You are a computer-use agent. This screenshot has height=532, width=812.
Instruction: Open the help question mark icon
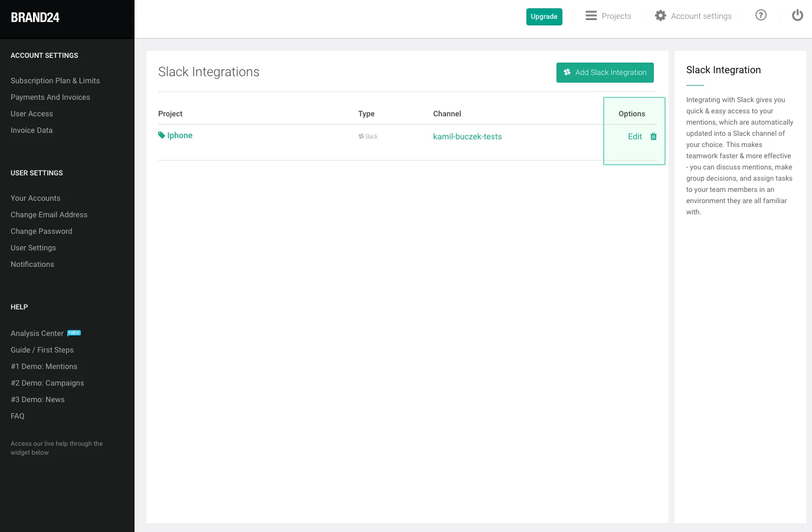(x=761, y=15)
